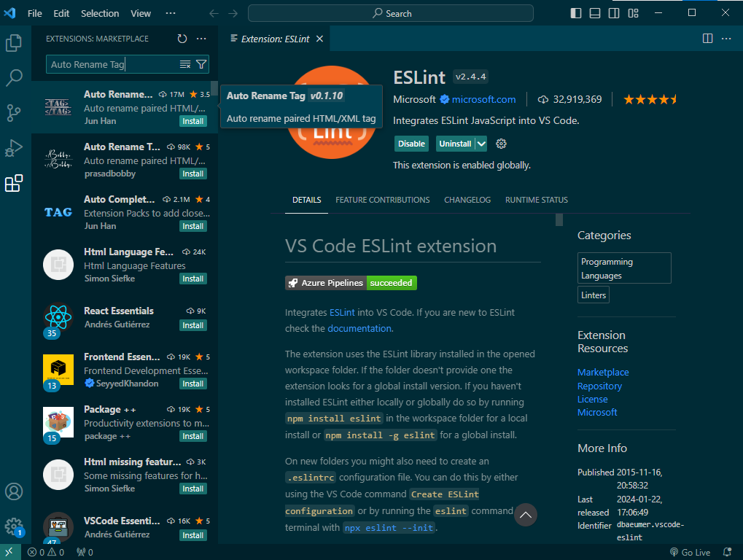This screenshot has height=560, width=743.
Task: Split the editor right
Action: (x=707, y=39)
